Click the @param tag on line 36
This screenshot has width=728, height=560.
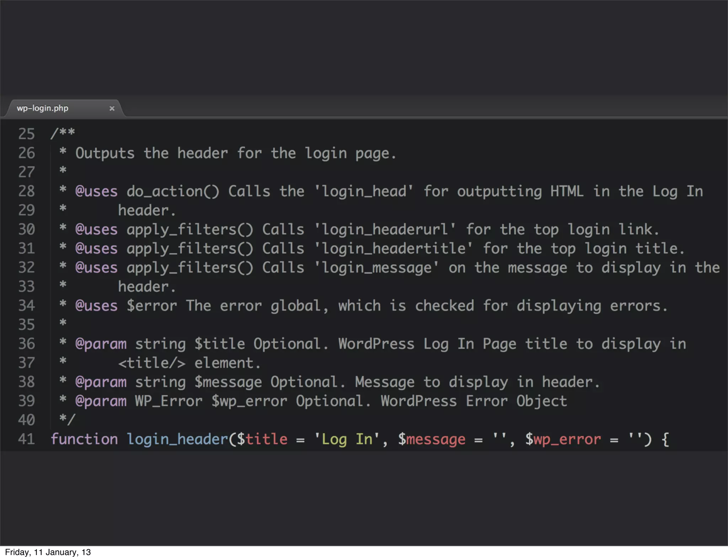click(x=101, y=344)
